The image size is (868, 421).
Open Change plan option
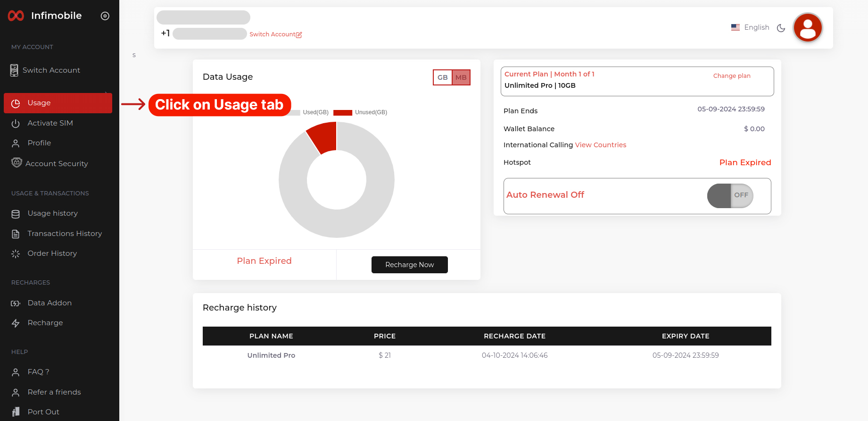731,76
